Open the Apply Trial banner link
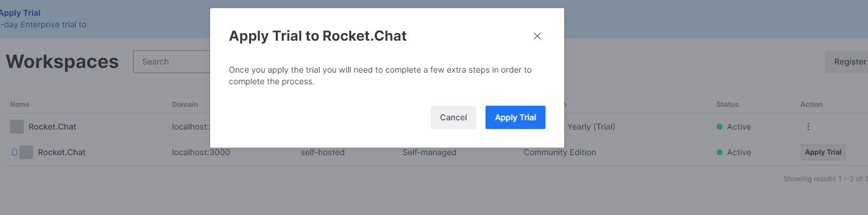The image size is (868, 215). (x=20, y=13)
